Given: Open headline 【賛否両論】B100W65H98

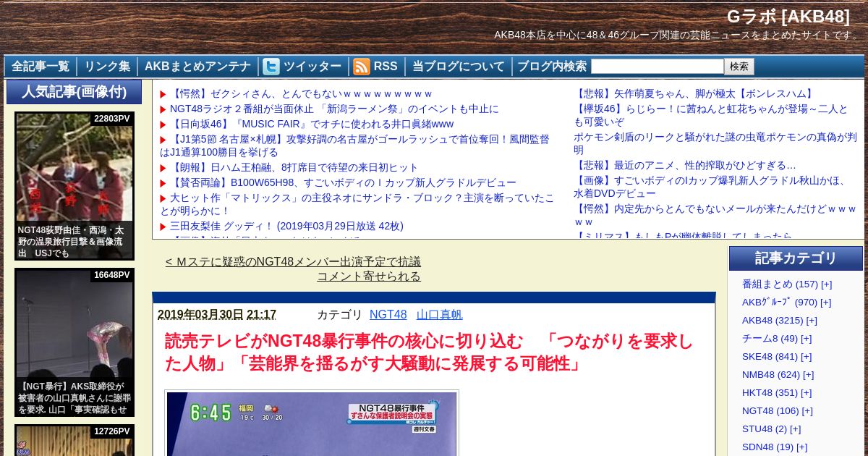Looking at the screenshot, I should (x=343, y=183).
